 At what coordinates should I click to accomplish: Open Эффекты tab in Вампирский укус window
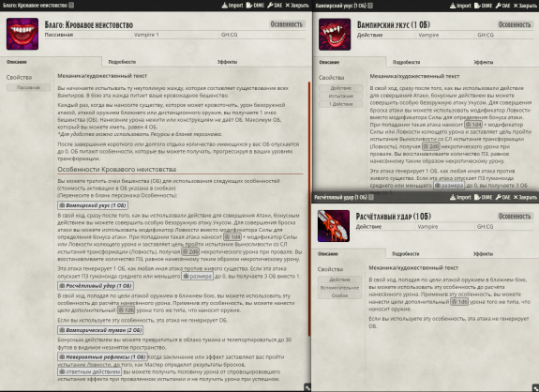point(483,62)
